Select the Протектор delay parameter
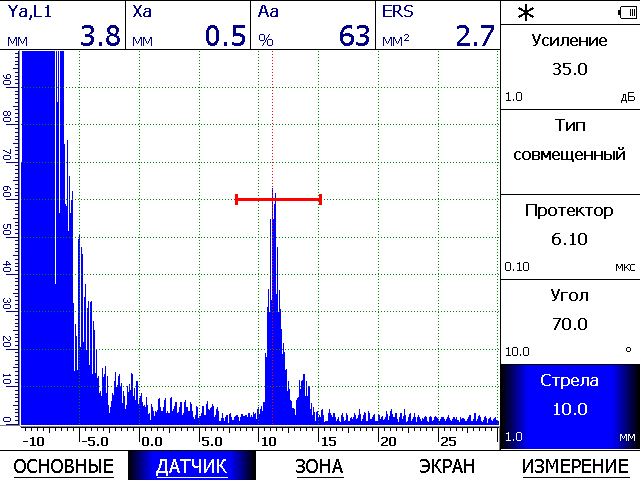This screenshot has height=480, width=640. (x=569, y=236)
